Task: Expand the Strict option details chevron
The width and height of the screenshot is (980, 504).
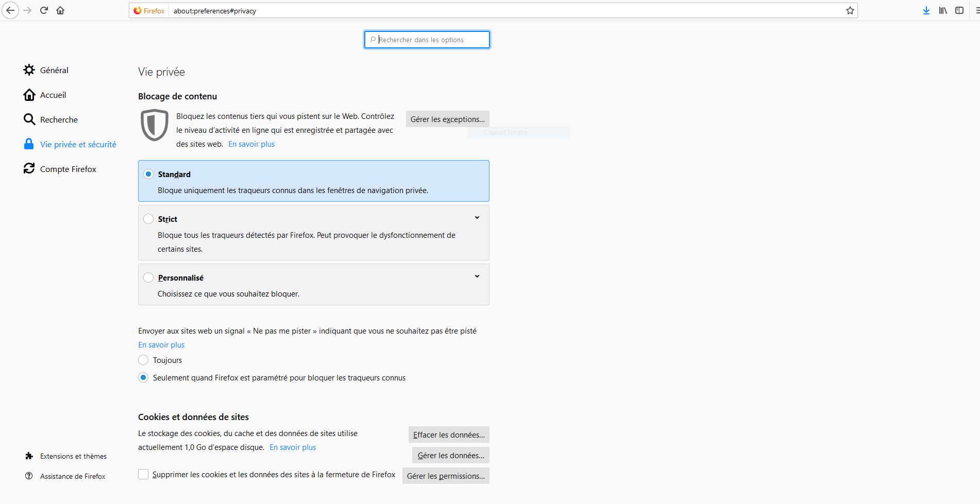Action: [477, 218]
